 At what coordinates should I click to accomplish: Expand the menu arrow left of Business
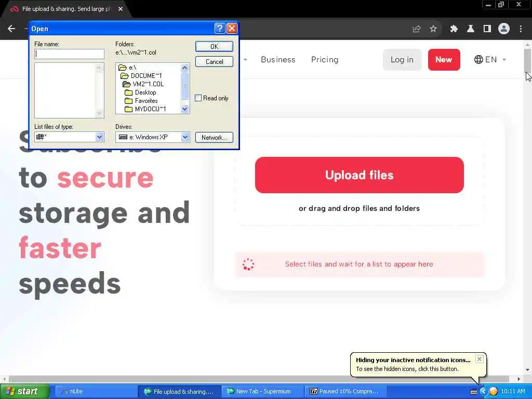click(245, 60)
